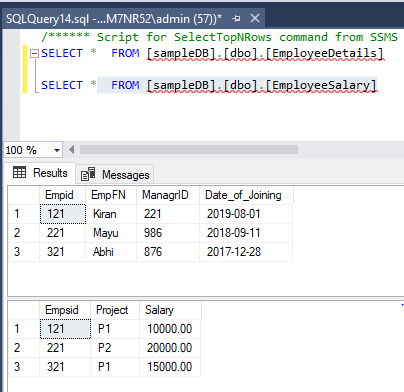Viewport: 404px width, 392px height.
Task: Select row header 3 of the 15000.00 row
Action: (23, 367)
